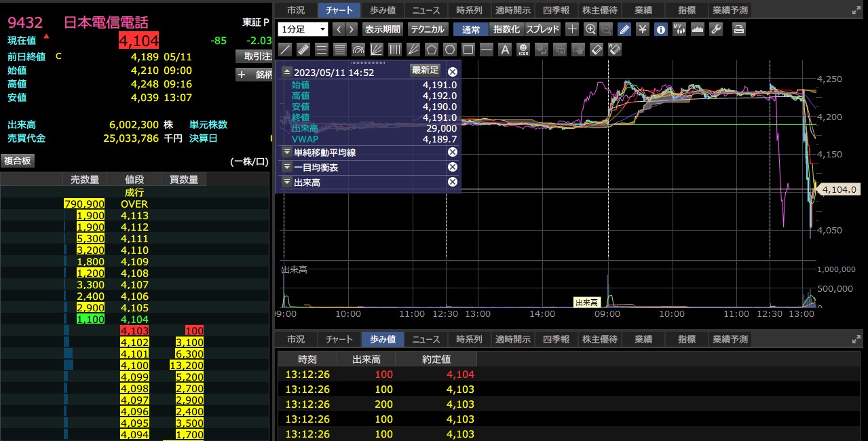Click the mountain chart style icon
The image size is (868, 441).
[x=698, y=29]
